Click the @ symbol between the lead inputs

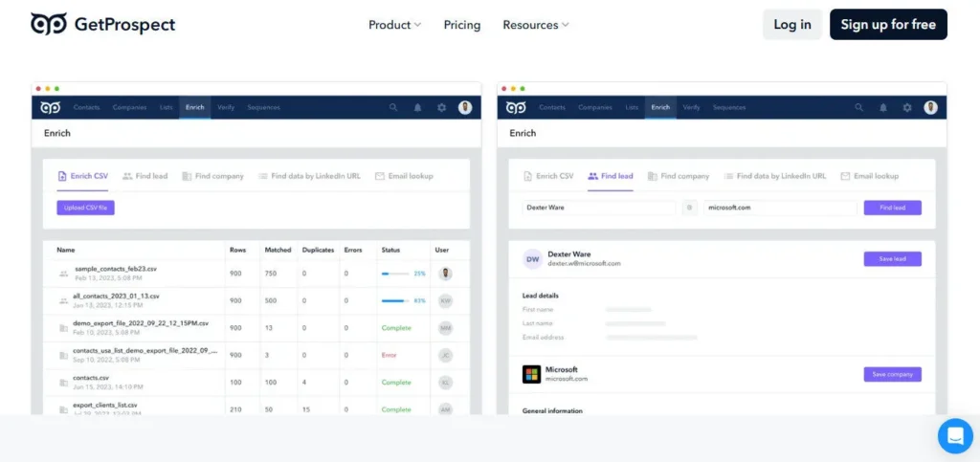pyautogui.click(x=689, y=208)
